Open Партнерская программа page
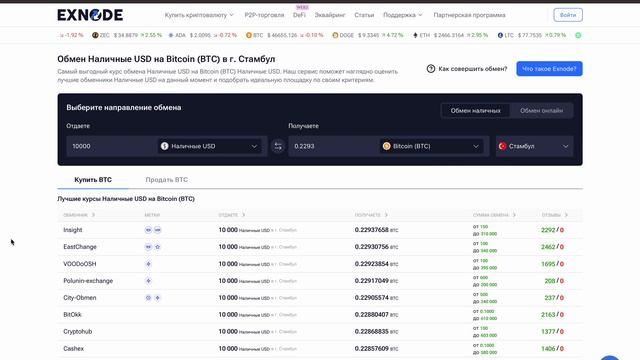640x360 pixels. point(469,15)
